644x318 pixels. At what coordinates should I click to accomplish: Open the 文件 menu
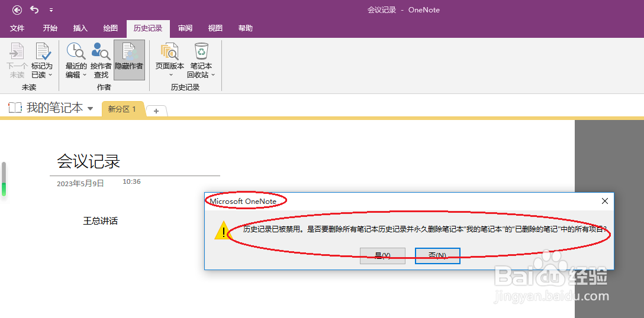17,28
